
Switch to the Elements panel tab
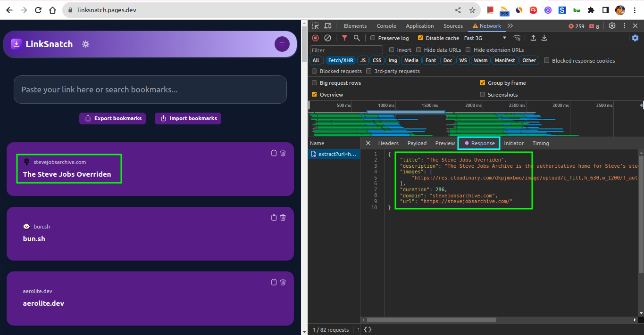[x=355, y=26]
